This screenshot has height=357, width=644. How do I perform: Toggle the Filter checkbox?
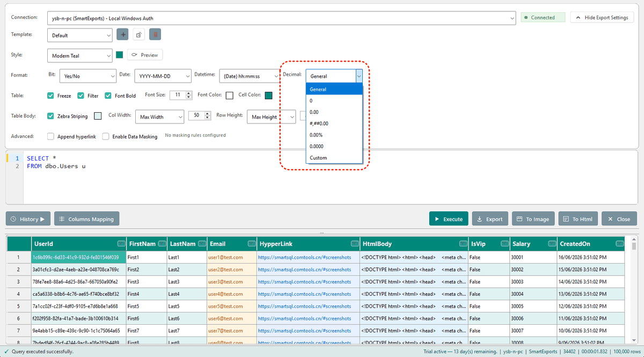80,96
